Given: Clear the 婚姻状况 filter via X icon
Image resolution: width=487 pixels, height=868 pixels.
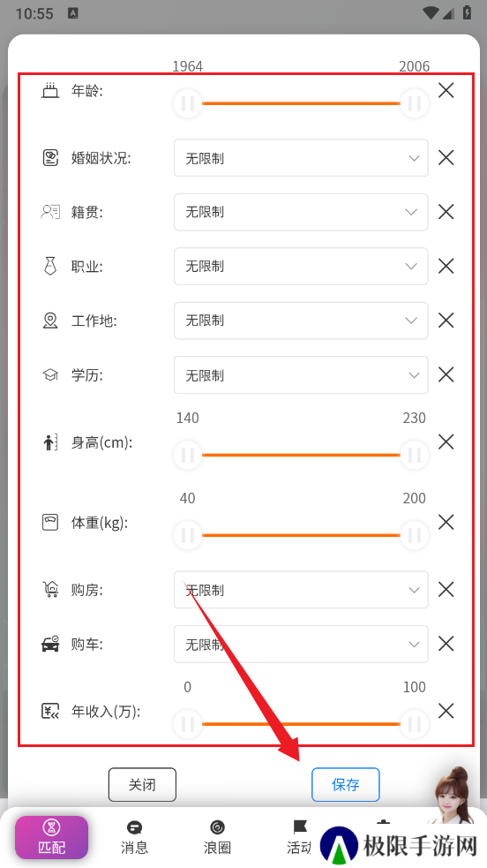Looking at the screenshot, I should tap(446, 158).
